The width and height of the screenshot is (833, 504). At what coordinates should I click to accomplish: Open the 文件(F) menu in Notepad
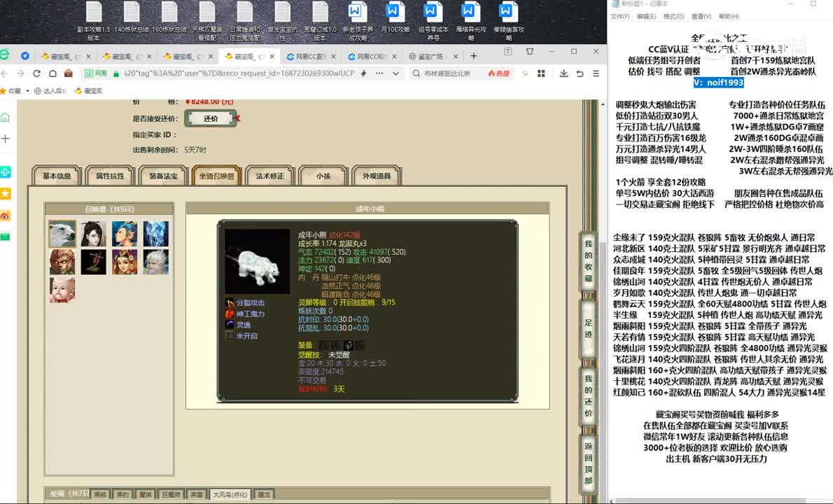620,17
